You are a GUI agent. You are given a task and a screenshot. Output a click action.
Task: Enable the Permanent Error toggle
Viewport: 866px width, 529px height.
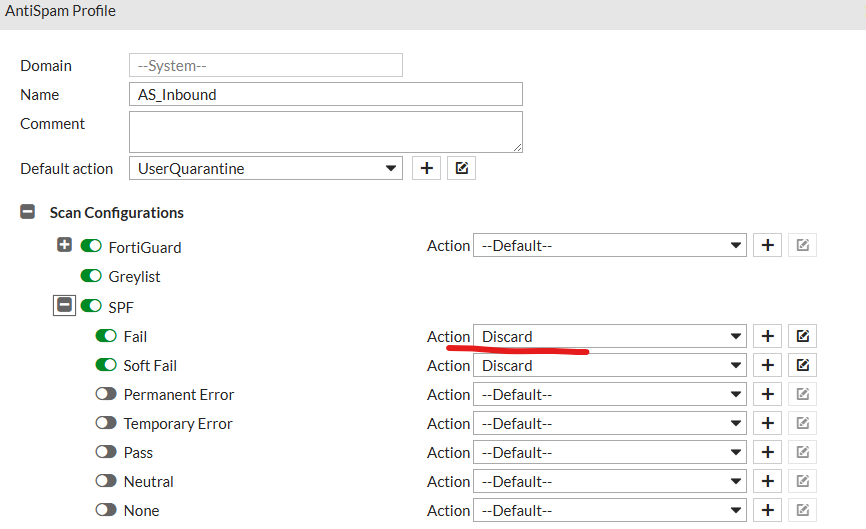click(106, 394)
